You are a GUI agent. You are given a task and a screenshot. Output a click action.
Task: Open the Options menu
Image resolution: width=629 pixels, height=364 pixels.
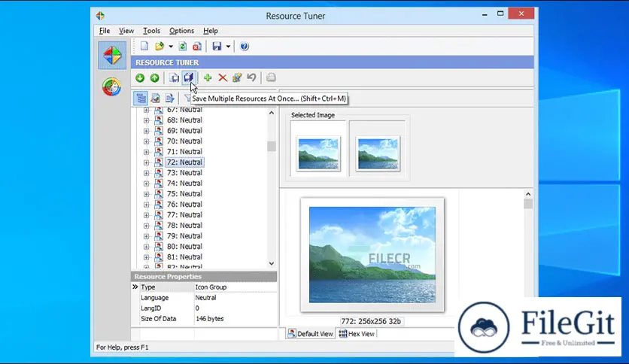[181, 31]
